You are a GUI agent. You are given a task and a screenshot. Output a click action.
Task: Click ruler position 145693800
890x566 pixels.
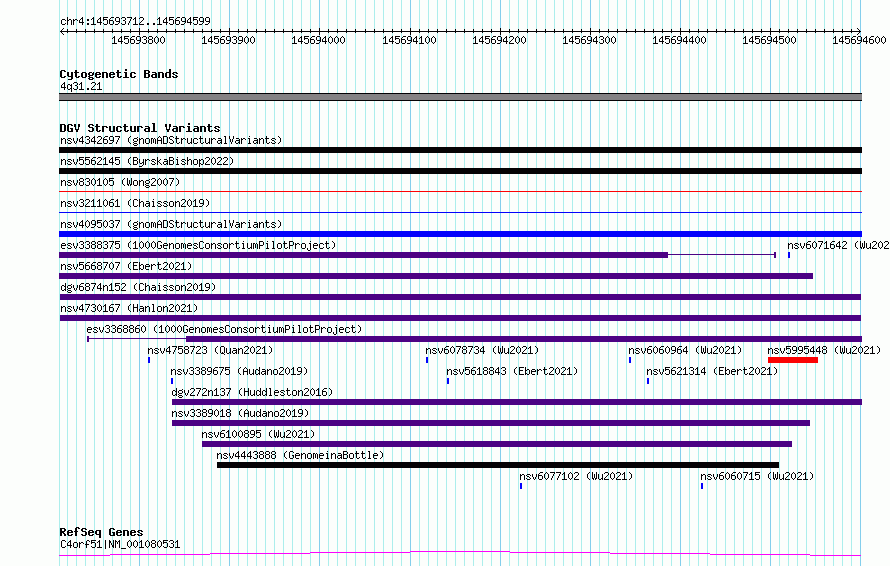coord(138,40)
